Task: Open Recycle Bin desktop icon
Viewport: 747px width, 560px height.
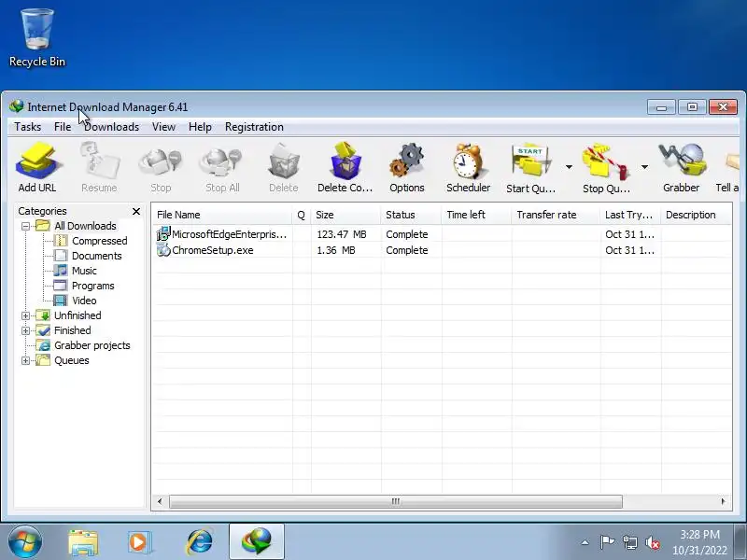Action: [37, 37]
